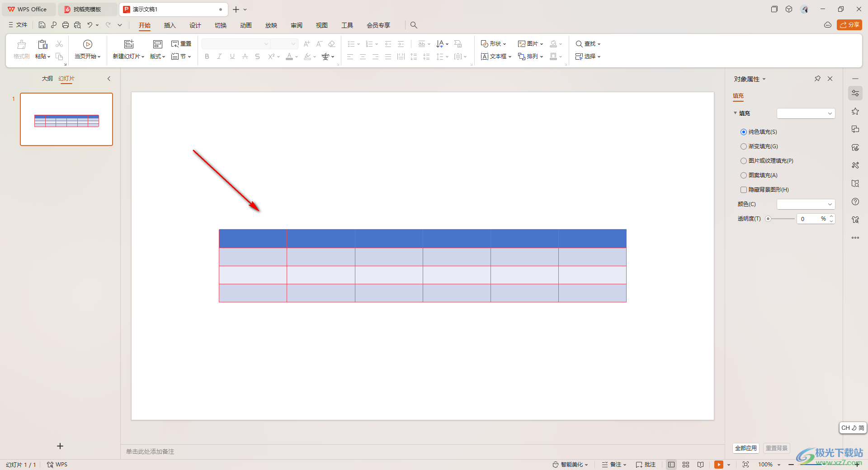
Task: Expand the Object Properties panel title dropdown
Action: point(764,79)
